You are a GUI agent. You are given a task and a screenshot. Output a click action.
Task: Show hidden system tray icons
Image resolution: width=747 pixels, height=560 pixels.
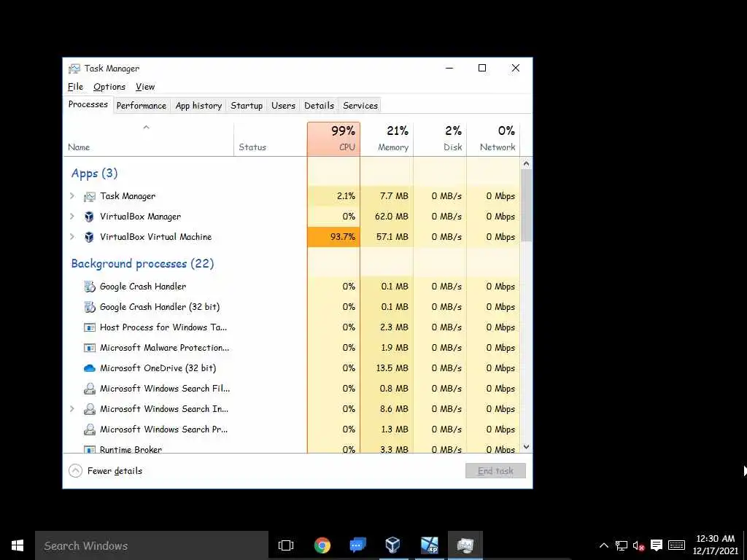(x=603, y=545)
